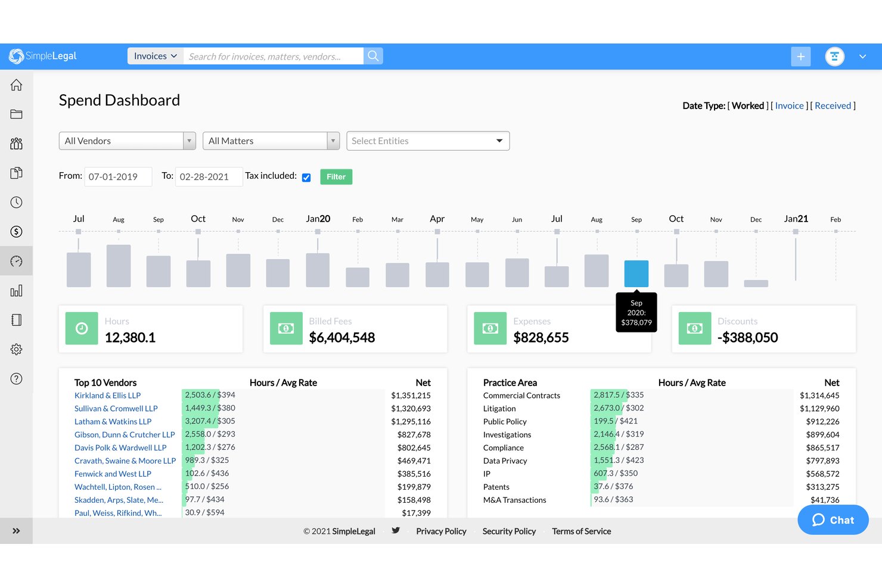Open the dollar coin icon in sidebar
The image size is (882, 588).
coord(16,232)
